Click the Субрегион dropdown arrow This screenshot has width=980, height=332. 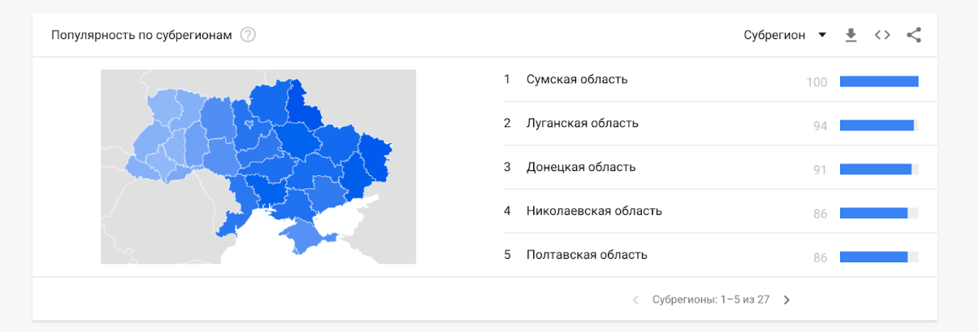(822, 35)
